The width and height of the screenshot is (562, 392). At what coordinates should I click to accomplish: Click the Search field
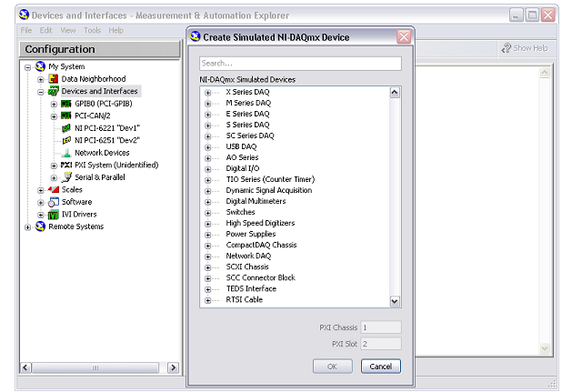(300, 64)
